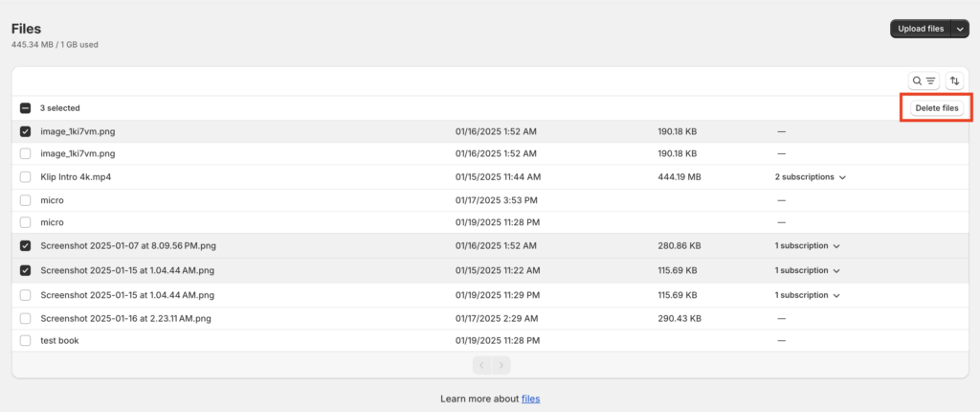The height and width of the screenshot is (412, 980).
Task: Go to previous page with left chevron
Action: pos(482,365)
